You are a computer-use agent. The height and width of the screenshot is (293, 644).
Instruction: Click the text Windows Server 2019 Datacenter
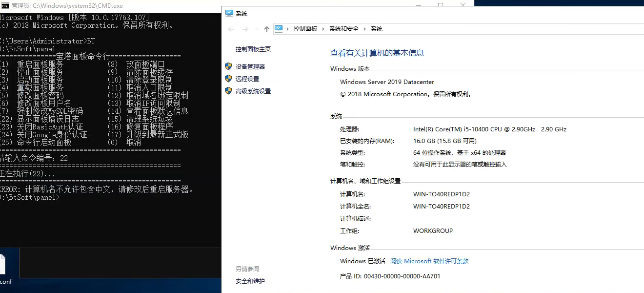click(387, 82)
